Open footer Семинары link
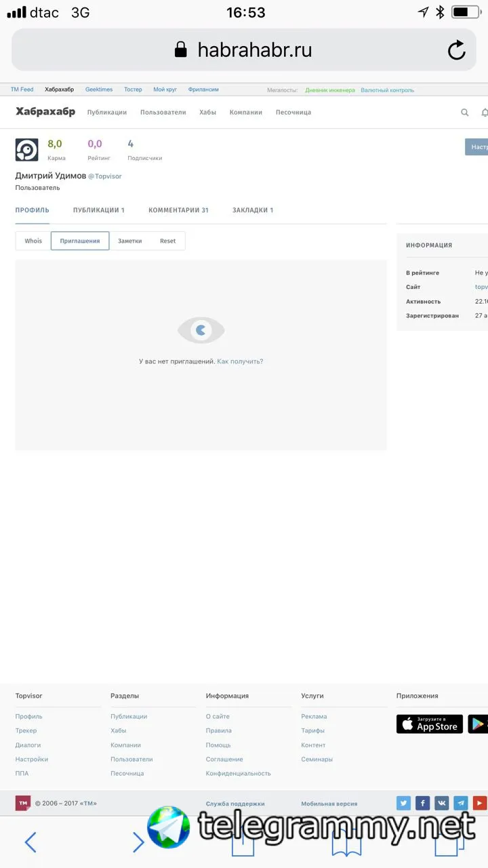Screen dimensions: 488x868 click(x=317, y=759)
